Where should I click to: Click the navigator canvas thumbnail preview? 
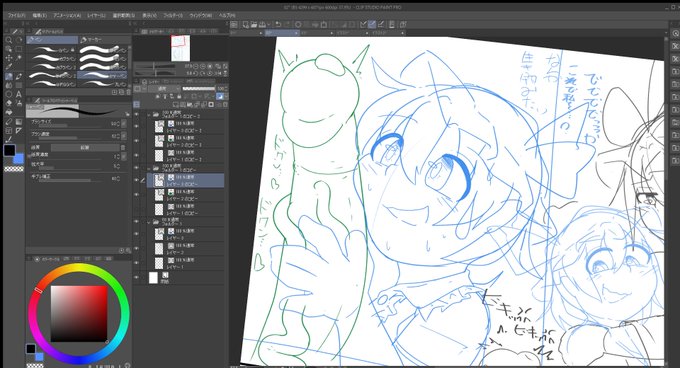point(180,48)
